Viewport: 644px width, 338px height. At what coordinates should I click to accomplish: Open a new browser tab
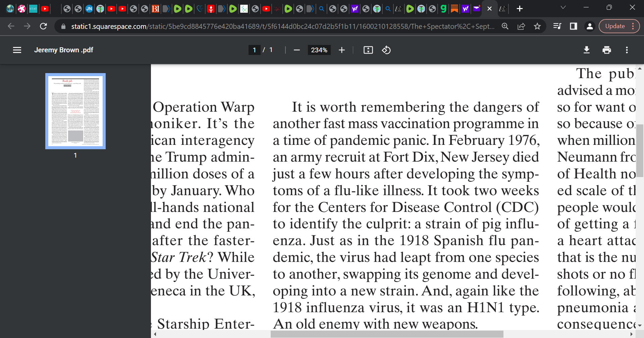(520, 9)
